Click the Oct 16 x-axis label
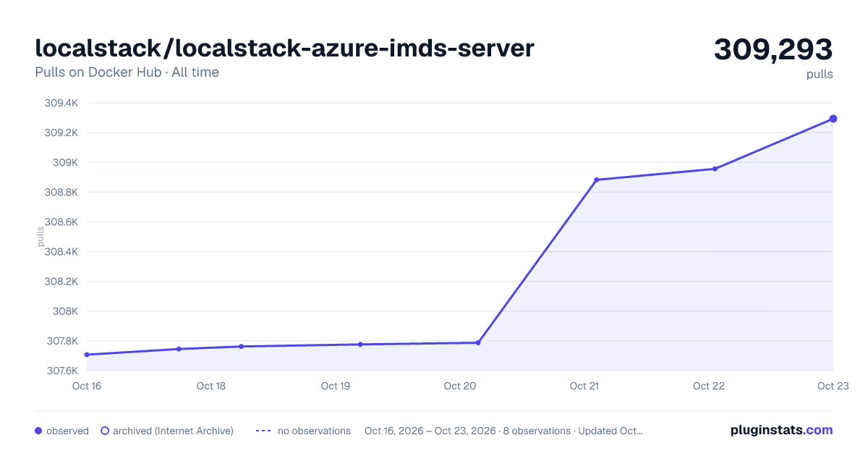Viewport: 868px width, 456px height. [x=87, y=386]
